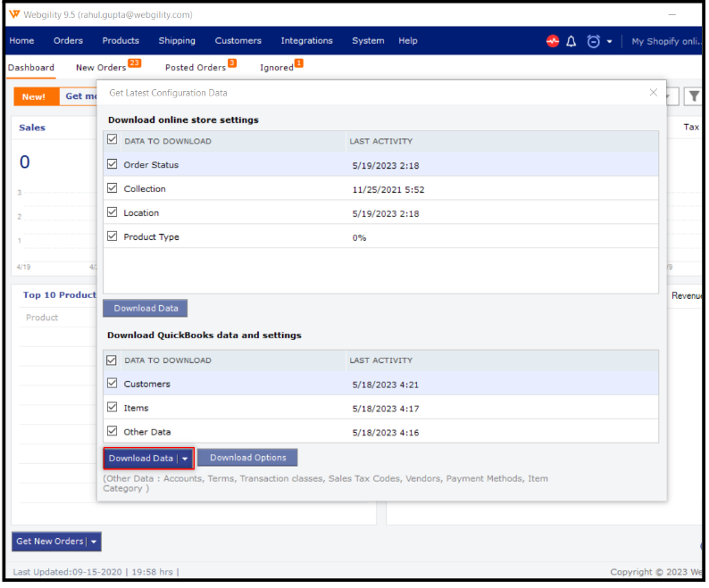The height and width of the screenshot is (588, 709).
Task: Expand the scheduler clock dropdown arrow
Action: click(611, 42)
